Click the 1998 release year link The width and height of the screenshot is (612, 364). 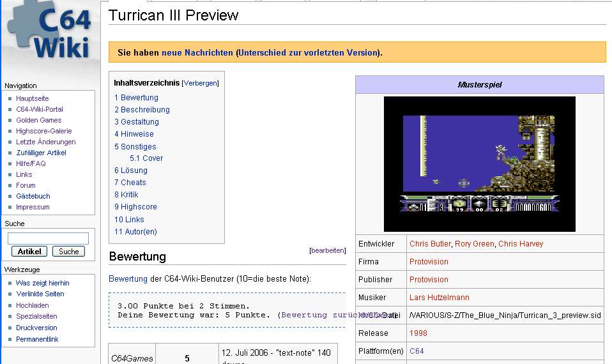[x=418, y=333]
